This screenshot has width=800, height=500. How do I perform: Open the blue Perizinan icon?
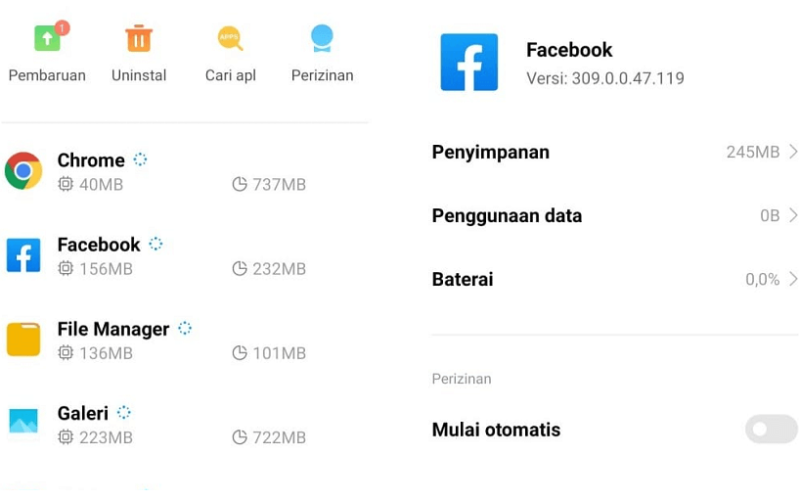tap(322, 38)
